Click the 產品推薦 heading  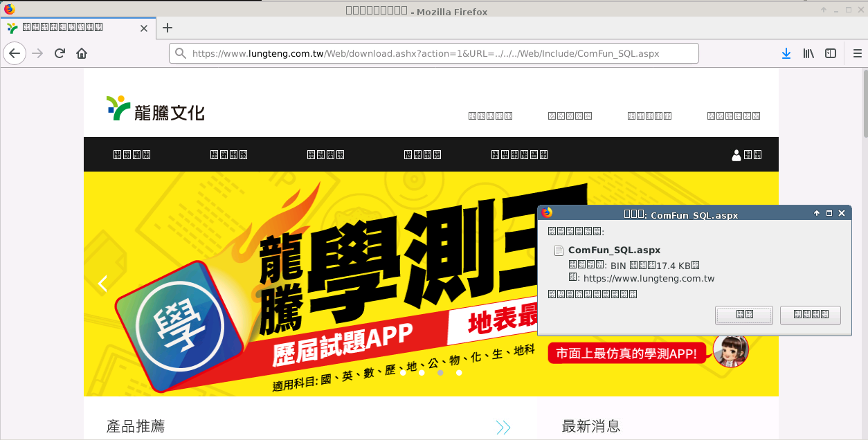[136, 426]
